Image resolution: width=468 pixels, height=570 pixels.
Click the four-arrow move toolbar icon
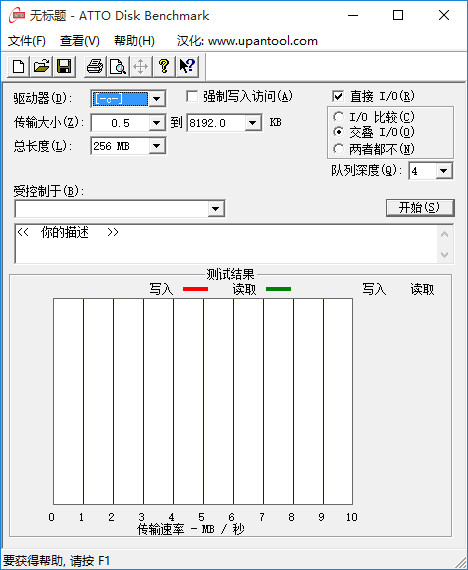(141, 67)
